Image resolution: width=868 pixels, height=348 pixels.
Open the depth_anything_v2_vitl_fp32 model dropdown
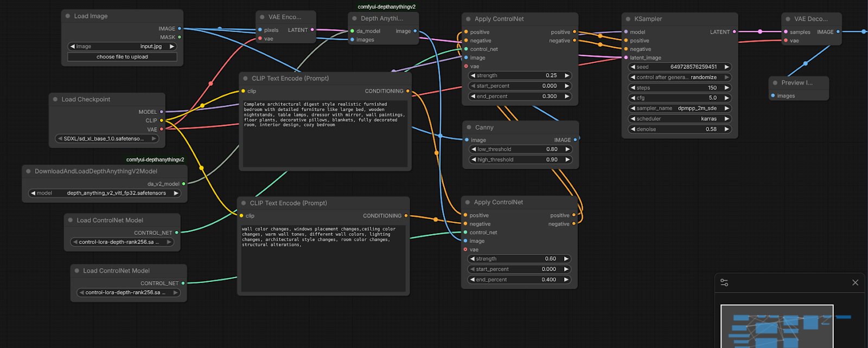click(x=105, y=193)
